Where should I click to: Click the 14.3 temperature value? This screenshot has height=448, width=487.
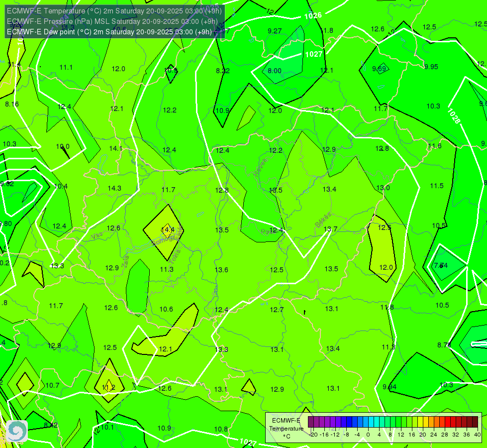point(114,188)
